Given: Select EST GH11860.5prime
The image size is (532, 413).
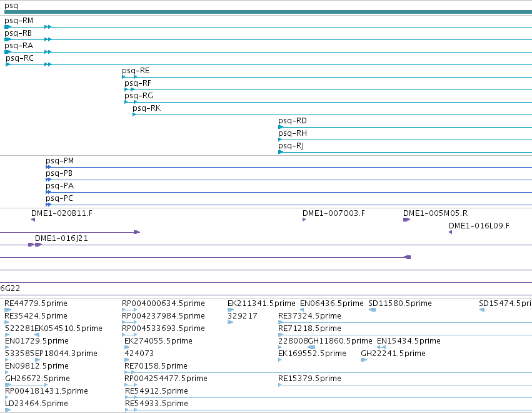Looking at the screenshot, I should point(340,341).
